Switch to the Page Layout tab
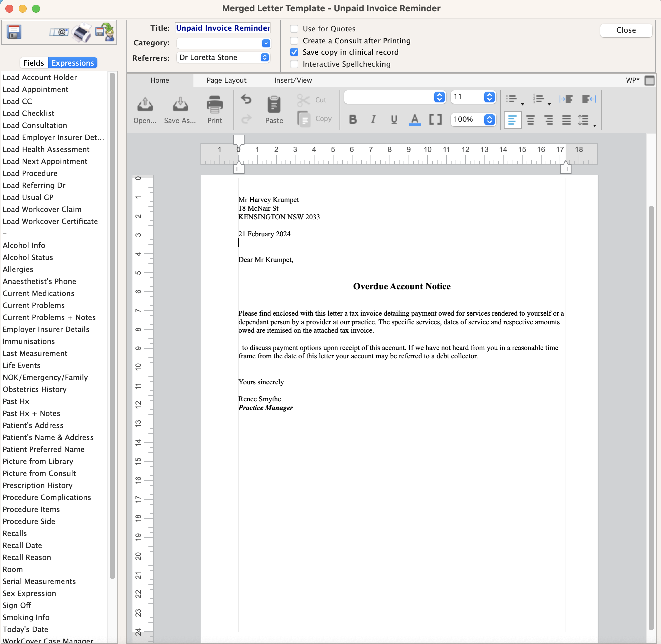This screenshot has height=644, width=661. coord(226,81)
